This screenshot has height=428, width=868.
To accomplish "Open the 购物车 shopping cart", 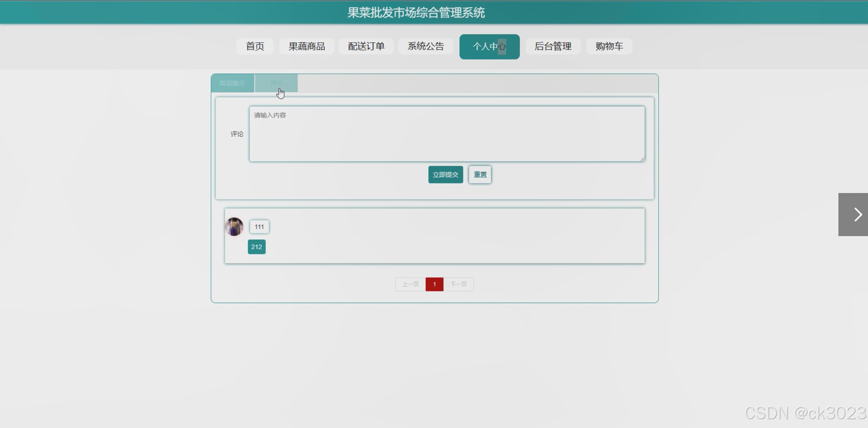I will click(609, 47).
